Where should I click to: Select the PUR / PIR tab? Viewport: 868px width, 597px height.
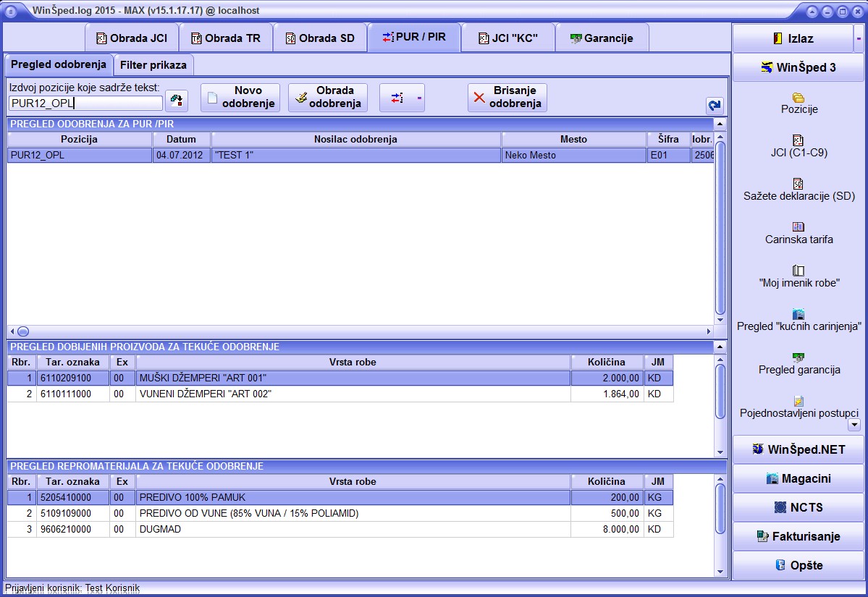click(x=414, y=38)
